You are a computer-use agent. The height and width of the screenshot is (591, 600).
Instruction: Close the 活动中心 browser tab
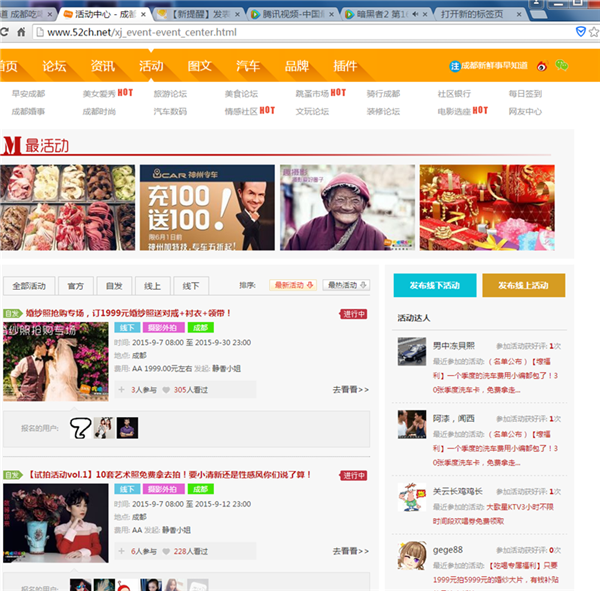tap(143, 15)
